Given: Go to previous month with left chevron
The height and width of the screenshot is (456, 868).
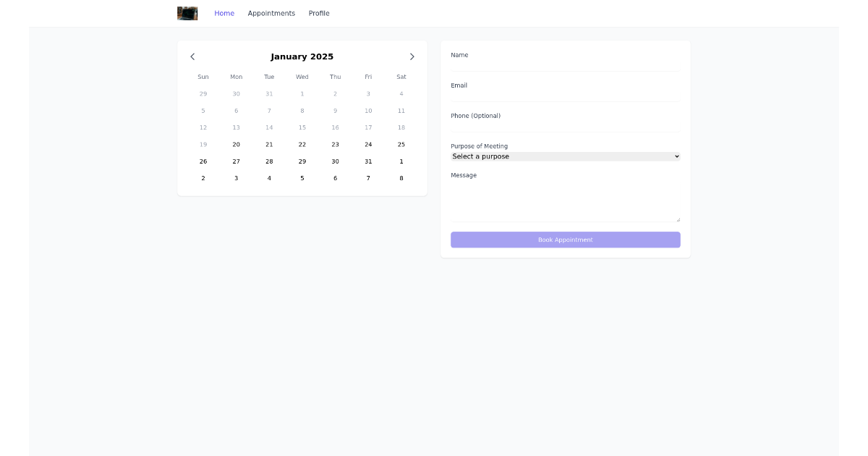Looking at the screenshot, I should coord(192,56).
